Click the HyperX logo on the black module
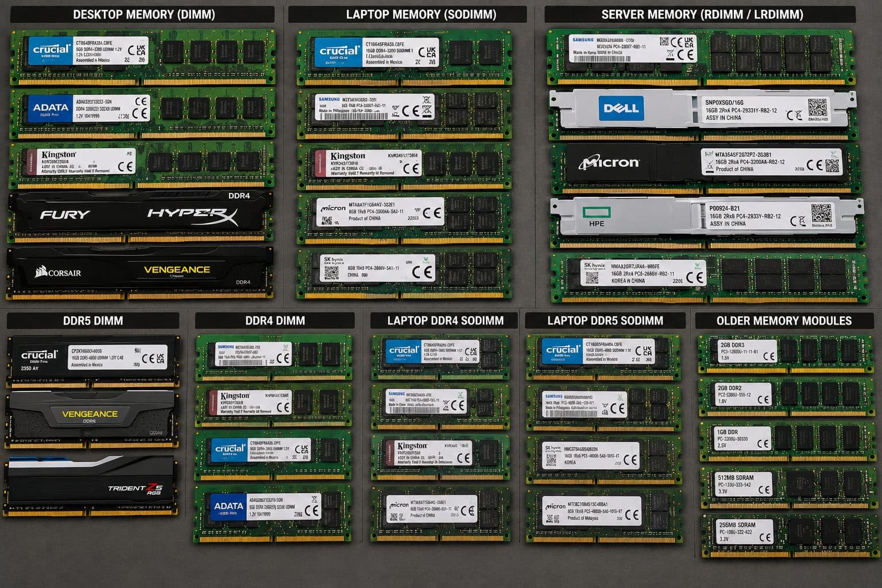882x588 pixels. (192, 216)
